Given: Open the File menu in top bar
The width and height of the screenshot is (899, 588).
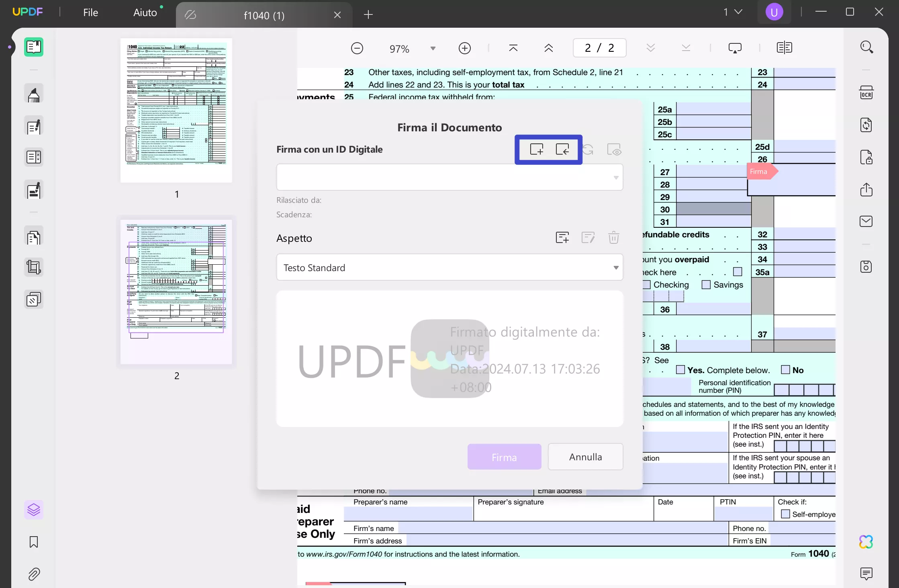Looking at the screenshot, I should 90,12.
